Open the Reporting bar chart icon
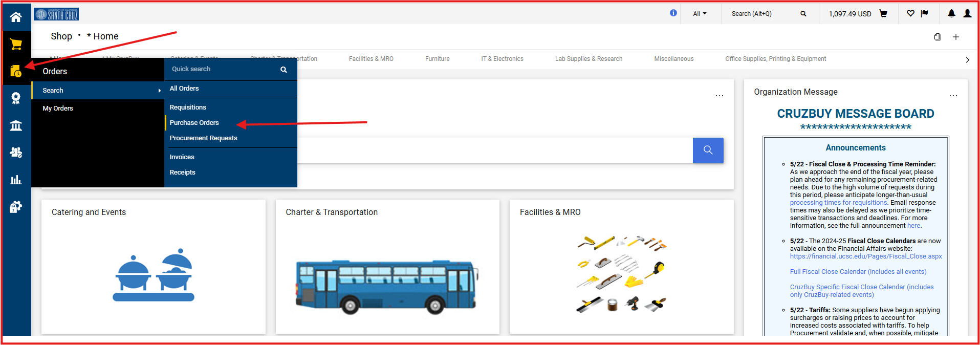The width and height of the screenshot is (980, 345). (16, 180)
